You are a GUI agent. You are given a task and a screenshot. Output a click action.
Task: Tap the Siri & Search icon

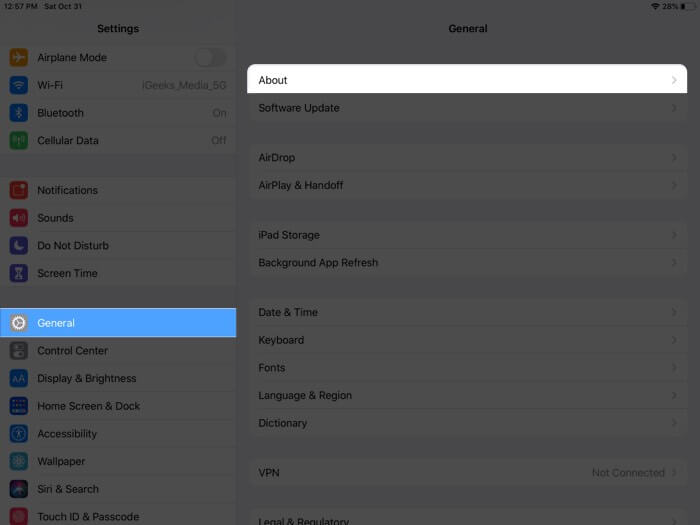(19, 489)
